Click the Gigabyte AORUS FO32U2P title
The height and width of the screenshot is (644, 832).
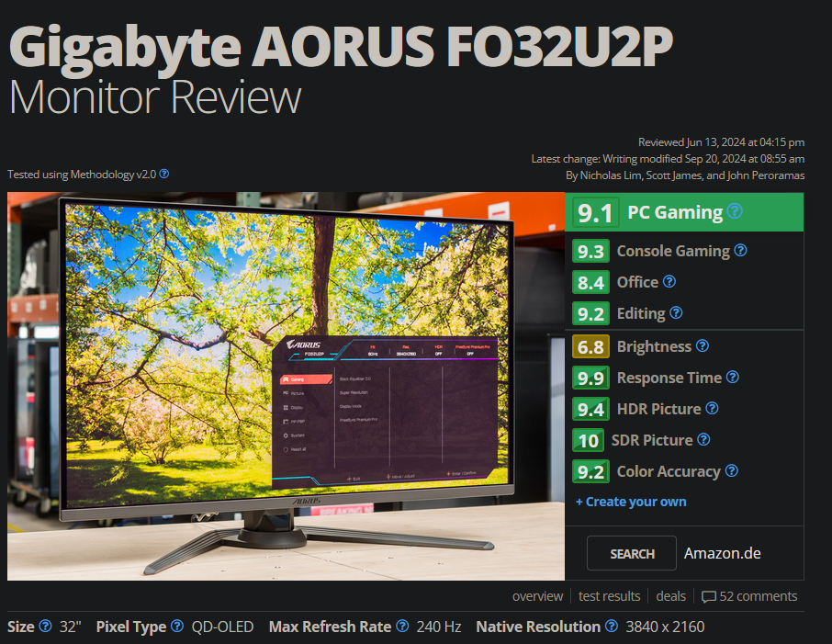click(x=341, y=47)
